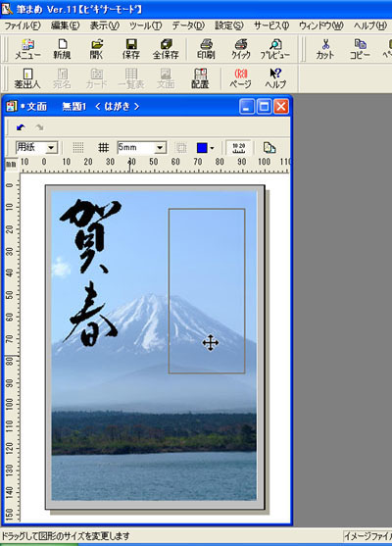The width and height of the screenshot is (392, 546).
Task: Click the undo arrow button
Action: point(21,127)
